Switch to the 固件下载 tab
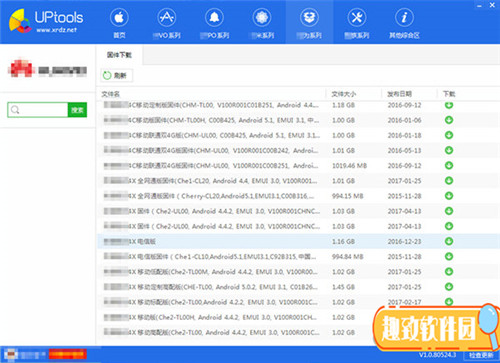 tap(119, 55)
